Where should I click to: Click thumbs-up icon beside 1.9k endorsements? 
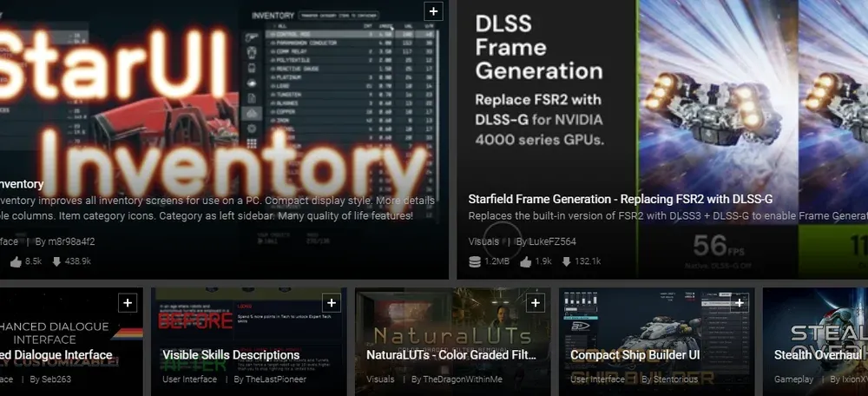525,261
